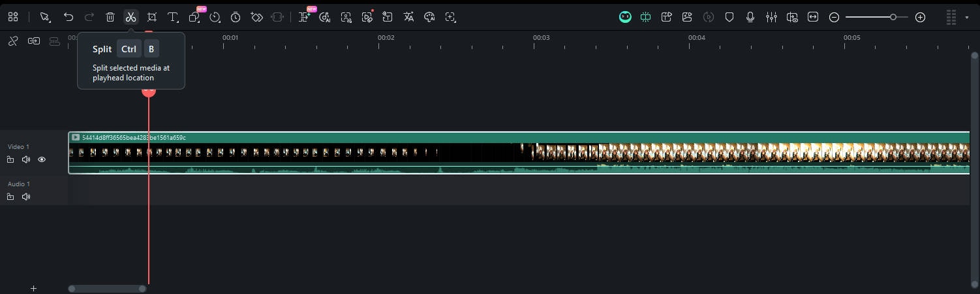
Task: Add a keyframe with diamond icon
Action: coord(257,18)
